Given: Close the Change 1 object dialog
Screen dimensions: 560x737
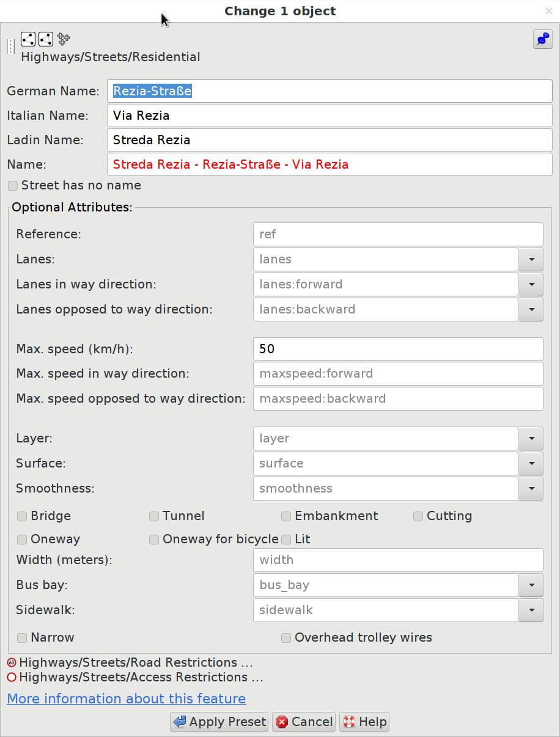Looking at the screenshot, I should click(548, 11).
